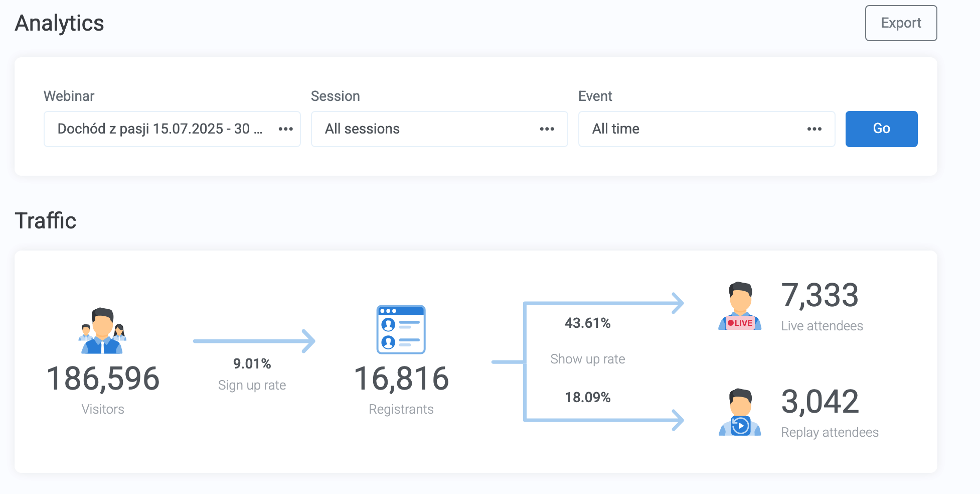The height and width of the screenshot is (494, 980).
Task: Click the 9.01% sign up rate value
Action: tap(252, 363)
